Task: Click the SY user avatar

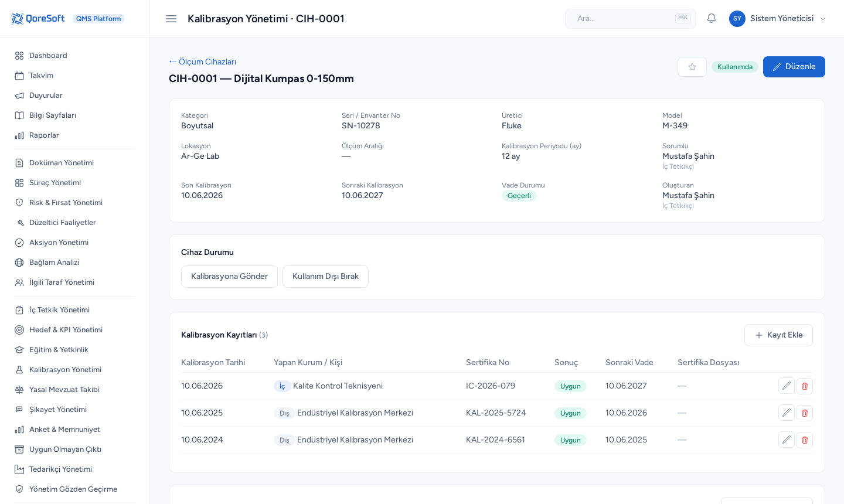Action: point(737,19)
